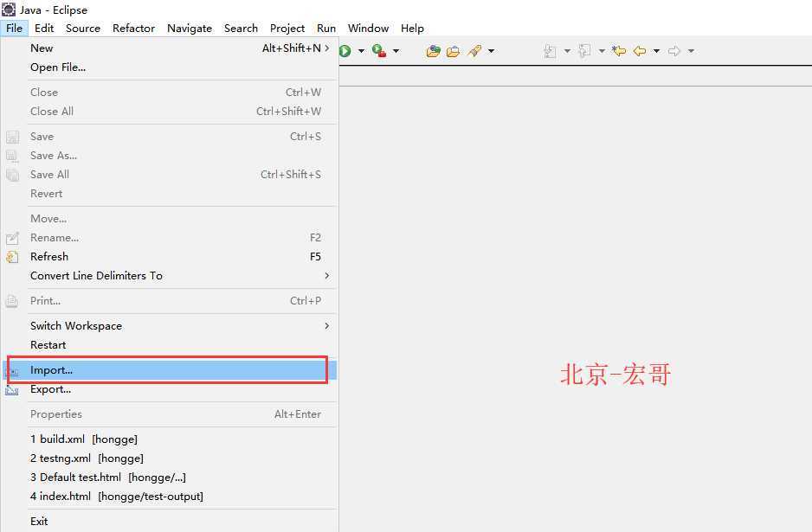Click the Last Edit Location icon

click(x=619, y=51)
